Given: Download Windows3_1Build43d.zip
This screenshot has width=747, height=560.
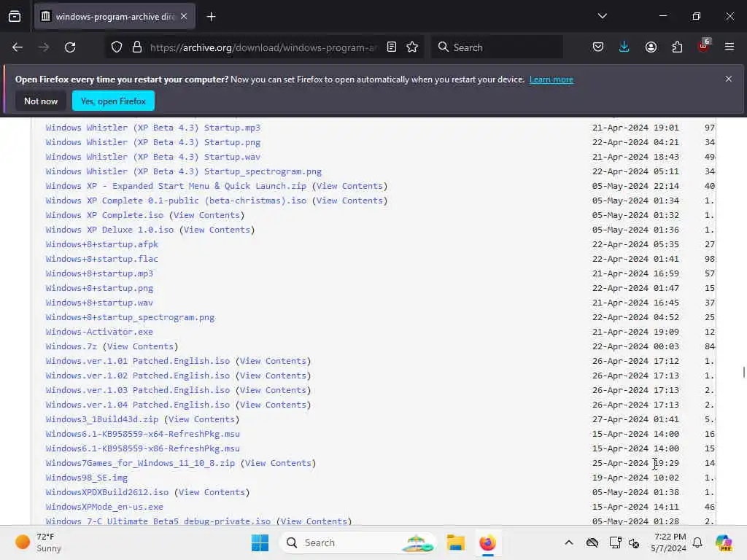Looking at the screenshot, I should [102, 419].
